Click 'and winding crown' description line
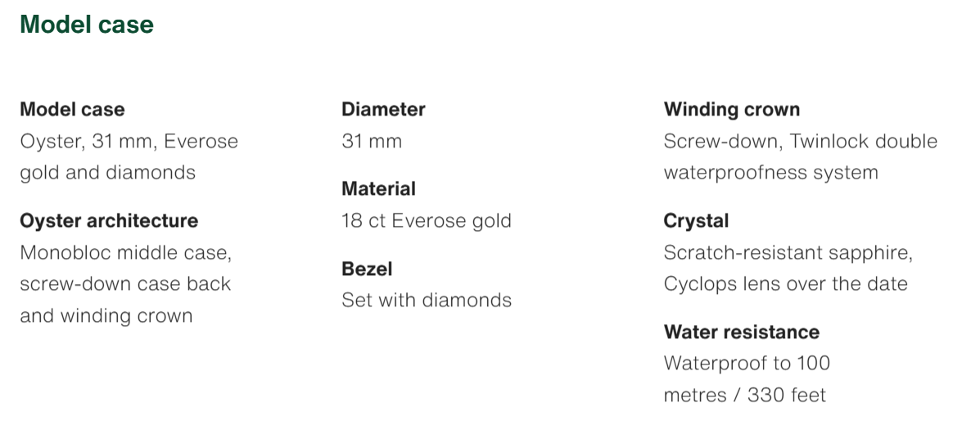The width and height of the screenshot is (980, 421). pyautogui.click(x=106, y=316)
